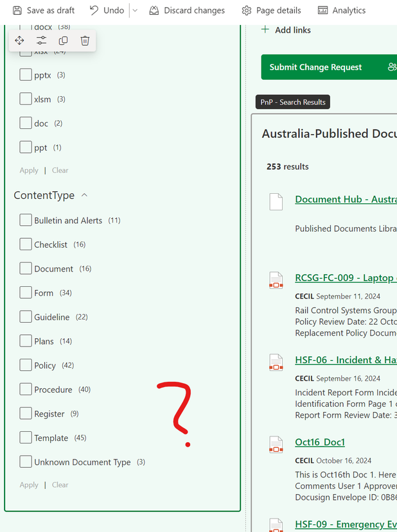Click file icon for Document Hub result
The height and width of the screenshot is (532, 397).
click(x=276, y=202)
